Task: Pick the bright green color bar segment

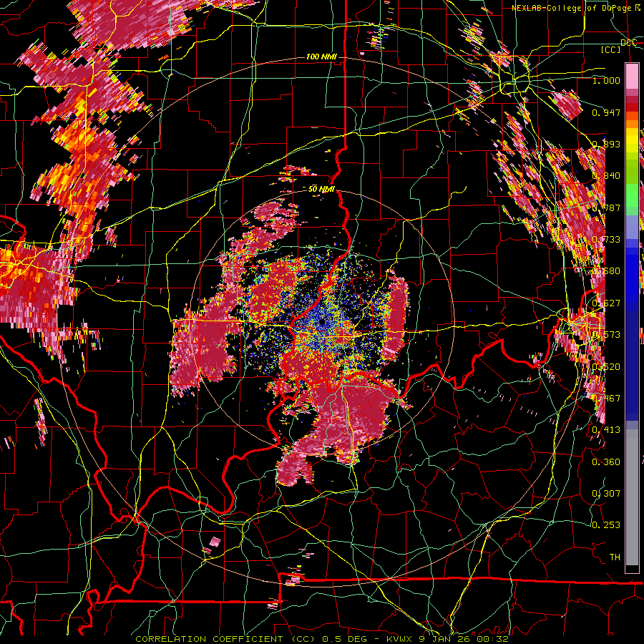Action: coord(632,195)
